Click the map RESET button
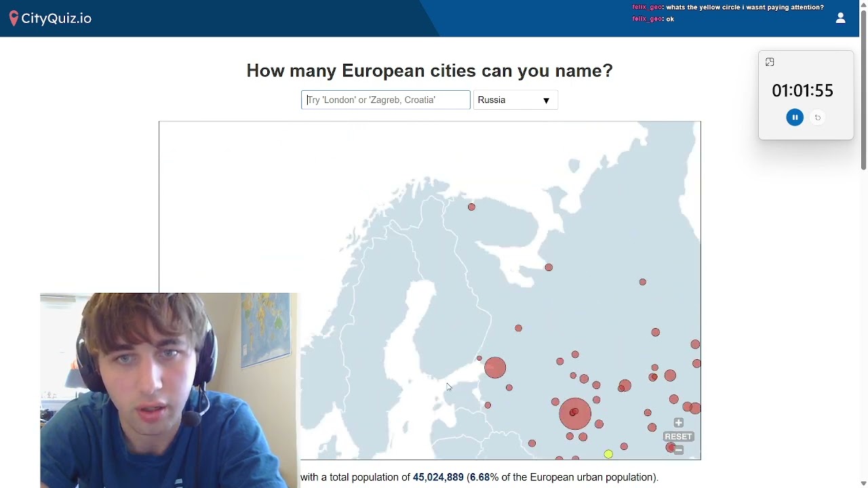The image size is (868, 488). (x=678, y=436)
